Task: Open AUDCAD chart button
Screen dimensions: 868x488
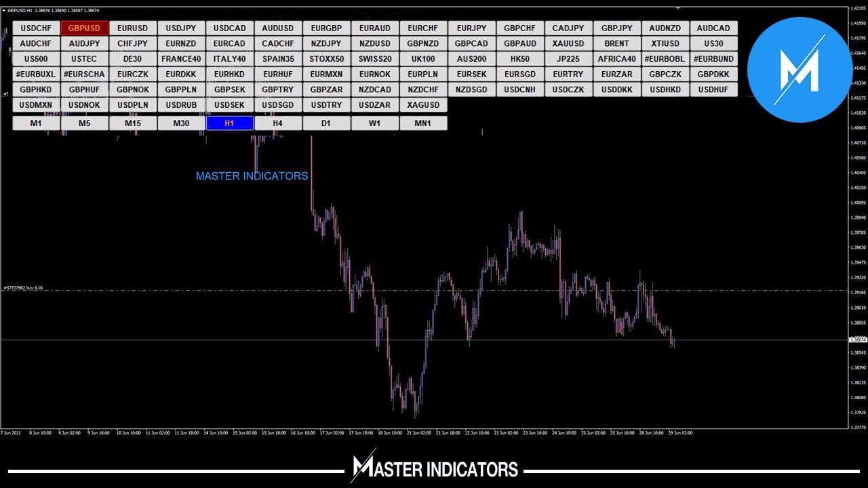Action: (713, 28)
